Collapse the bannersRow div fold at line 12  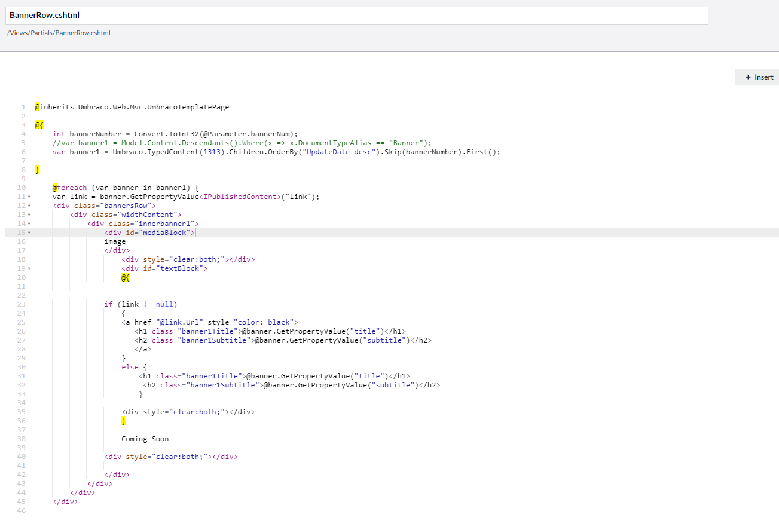pos(29,206)
